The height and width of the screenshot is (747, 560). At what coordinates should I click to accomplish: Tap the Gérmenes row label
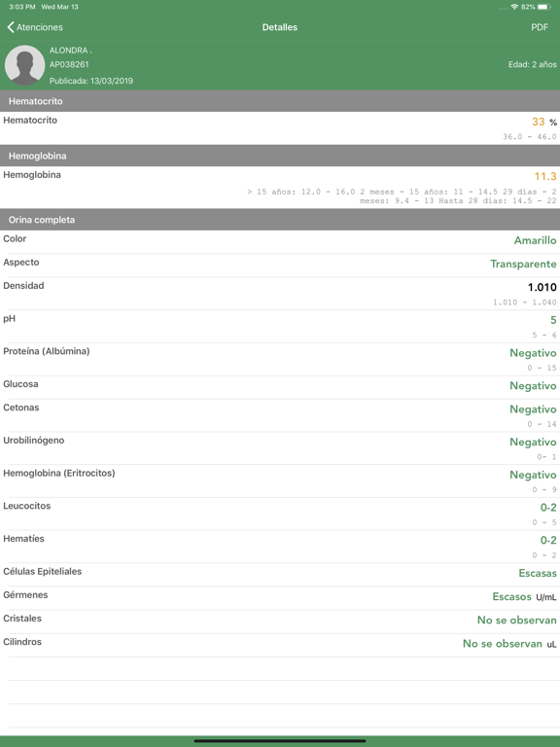tap(25, 595)
